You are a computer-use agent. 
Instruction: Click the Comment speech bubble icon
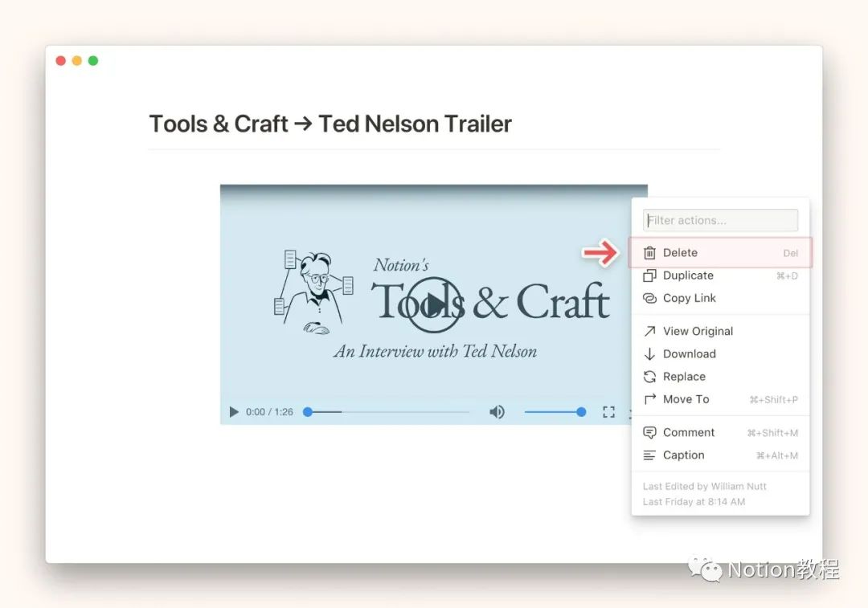point(649,432)
